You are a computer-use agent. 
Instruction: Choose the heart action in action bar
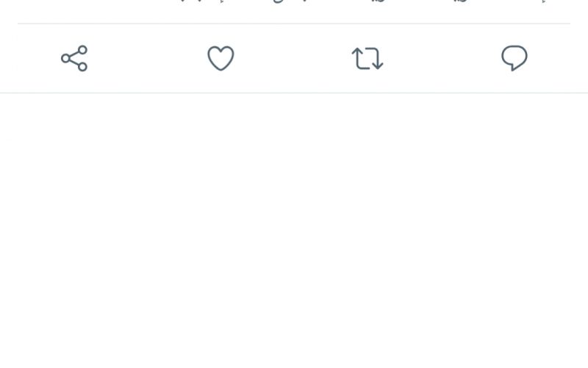(x=221, y=58)
